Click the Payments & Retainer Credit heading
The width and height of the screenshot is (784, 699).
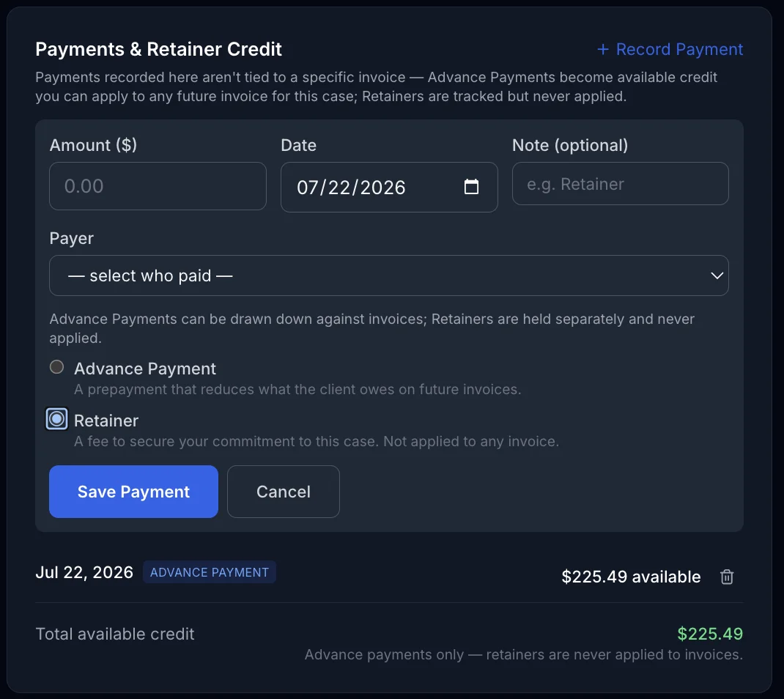158,49
